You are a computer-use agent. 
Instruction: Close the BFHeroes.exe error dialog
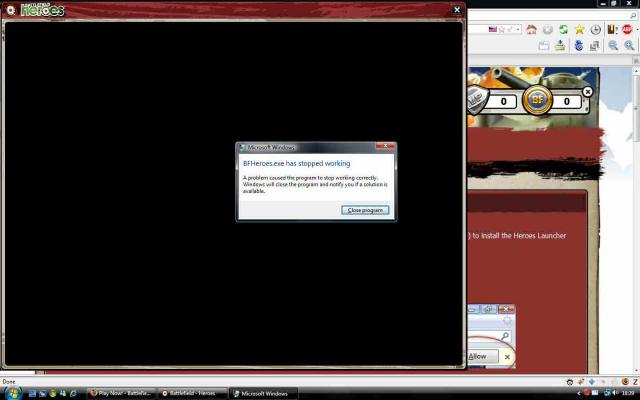click(x=385, y=147)
